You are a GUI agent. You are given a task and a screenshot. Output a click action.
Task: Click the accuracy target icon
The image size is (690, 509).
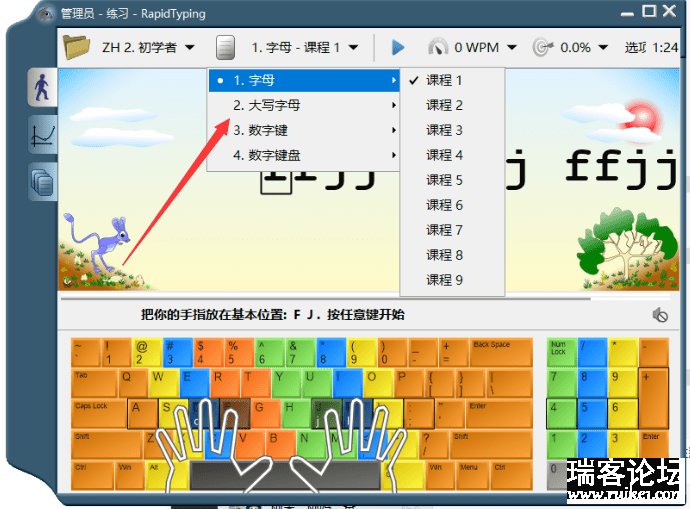coord(542,47)
